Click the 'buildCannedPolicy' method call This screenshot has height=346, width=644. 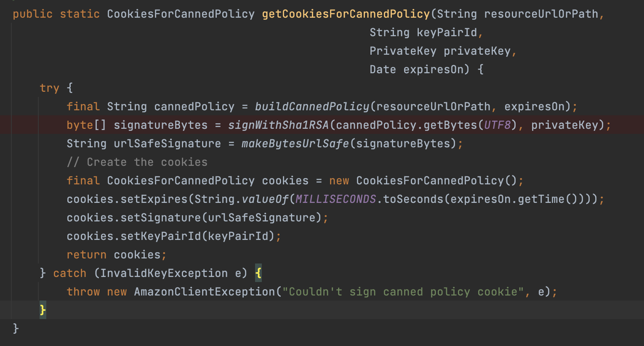(x=312, y=106)
